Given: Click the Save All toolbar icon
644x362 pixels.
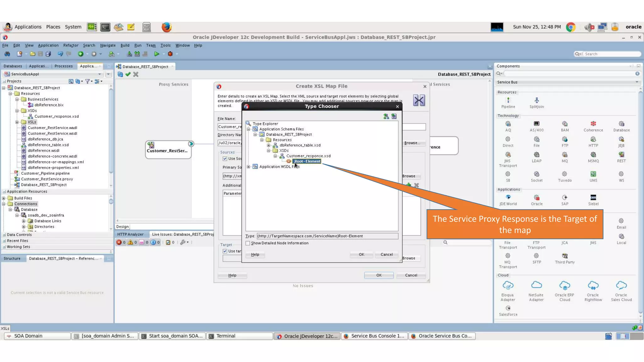Looking at the screenshot, I should (x=48, y=54).
